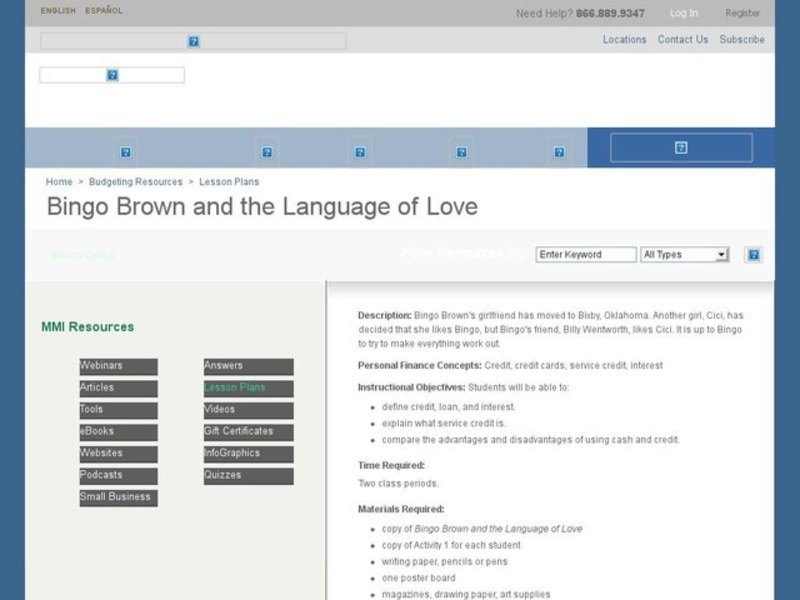The width and height of the screenshot is (800, 600).
Task: Click the Log In button
Action: pos(683,13)
